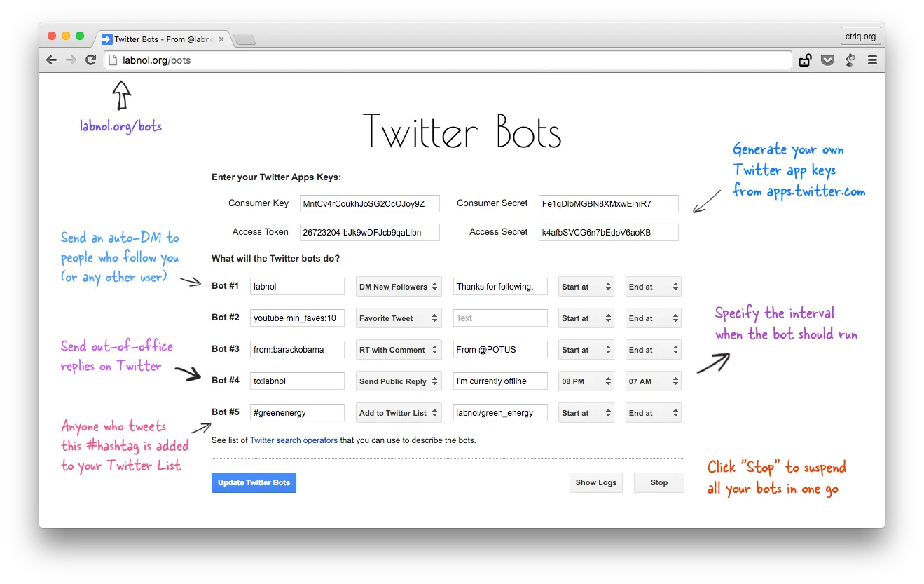The image size is (924, 584).
Task: Click the Consumer Key input field
Action: 369,203
